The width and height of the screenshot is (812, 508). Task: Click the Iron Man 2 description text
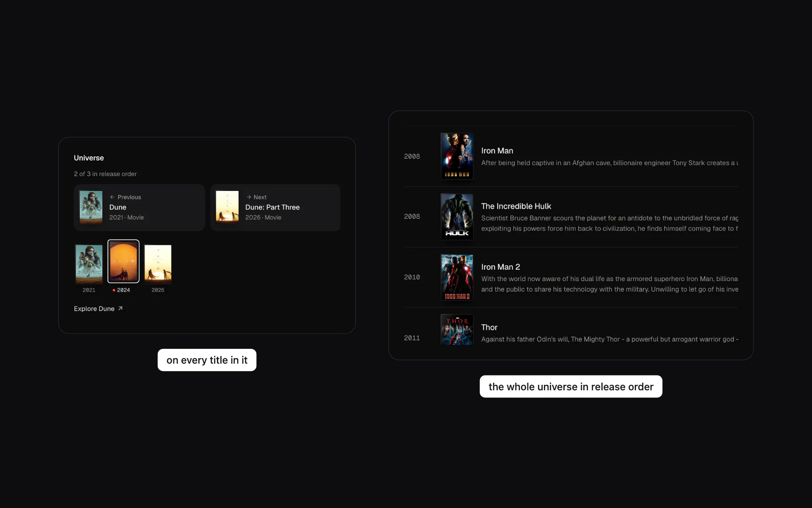coord(610,284)
